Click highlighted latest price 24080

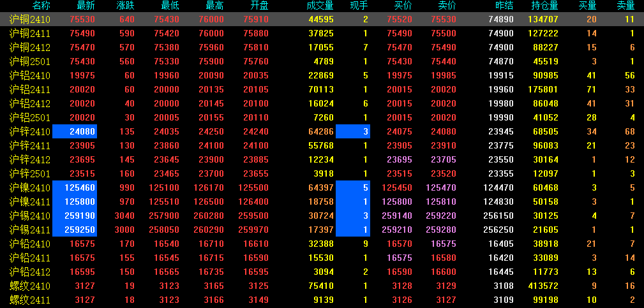75,131
